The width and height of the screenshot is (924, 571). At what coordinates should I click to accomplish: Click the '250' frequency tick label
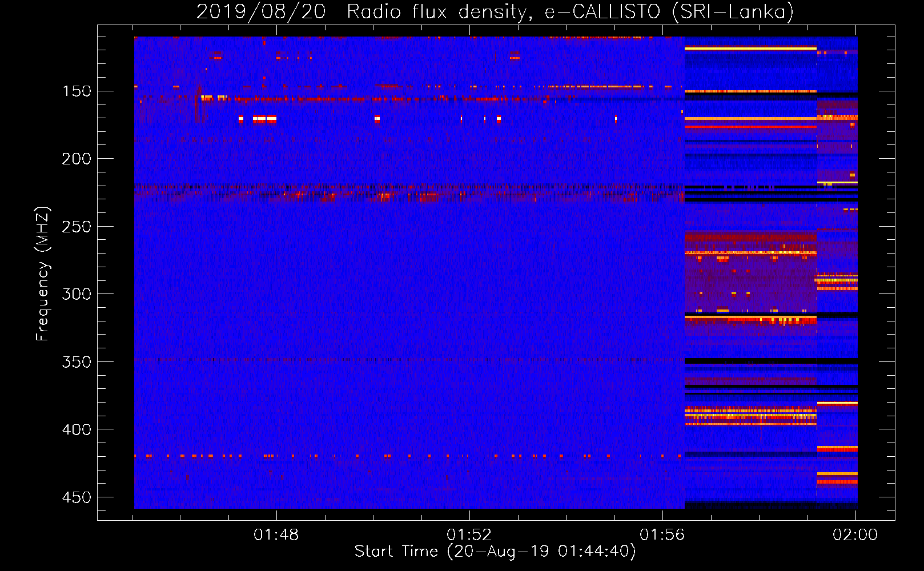(77, 227)
